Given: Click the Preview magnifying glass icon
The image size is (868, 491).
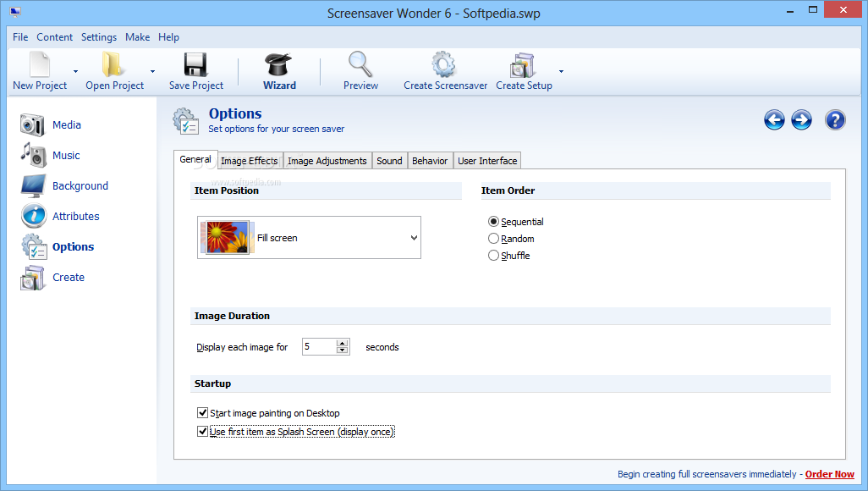Looking at the screenshot, I should coord(360,64).
